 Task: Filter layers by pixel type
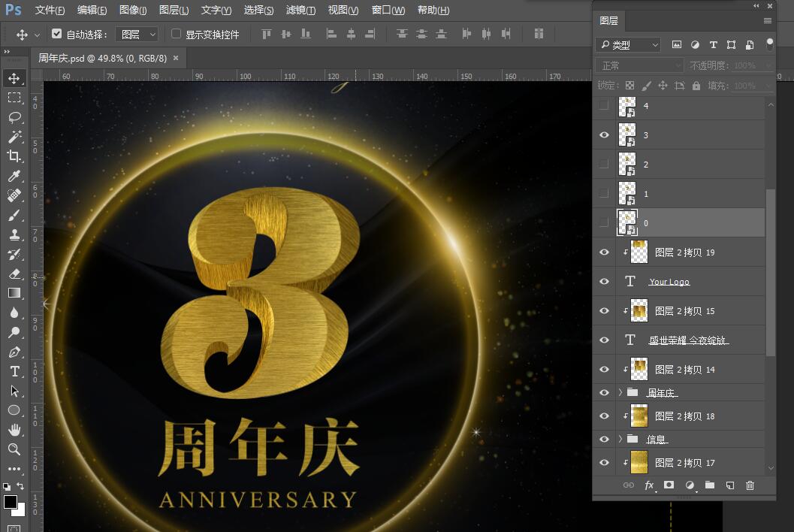coord(677,44)
